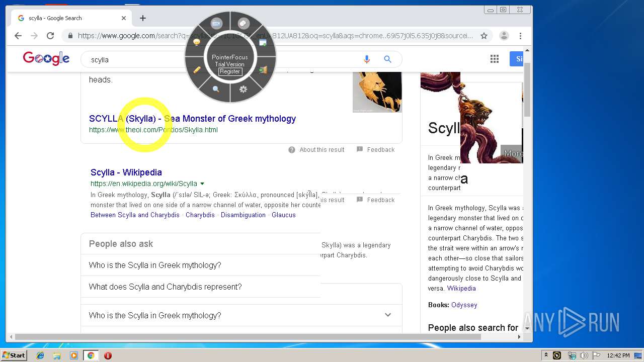Screen dimensions: 644x362
Task: Close the scylla Google Search tab
Action: tap(124, 18)
